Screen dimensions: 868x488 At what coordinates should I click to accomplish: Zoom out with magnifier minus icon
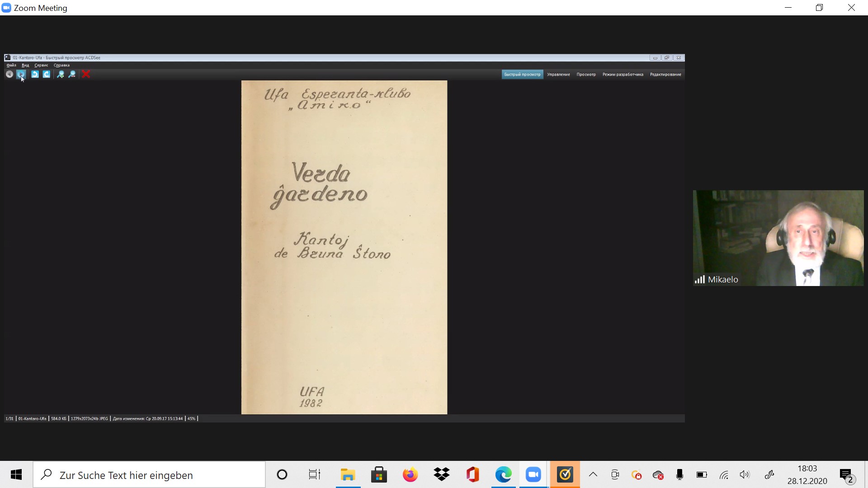point(72,74)
